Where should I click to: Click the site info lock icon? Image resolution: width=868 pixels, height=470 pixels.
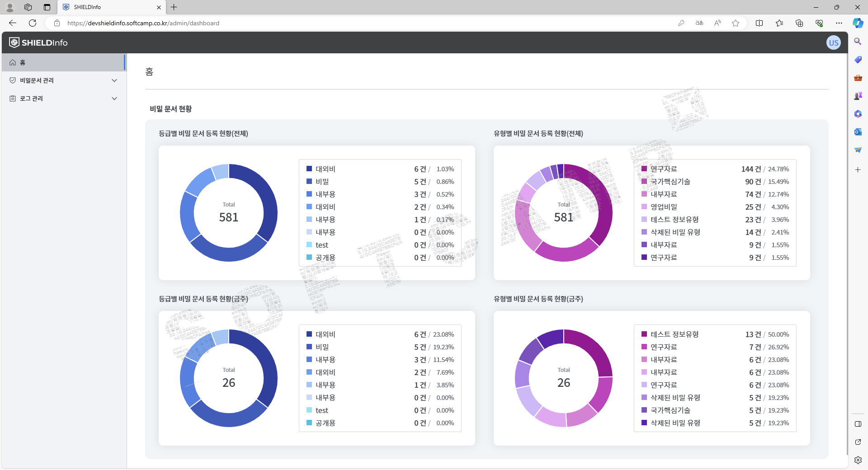(x=57, y=23)
